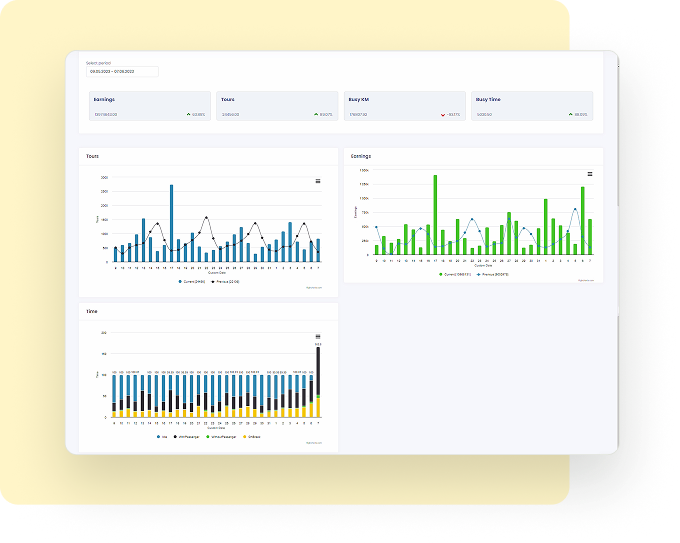Click the tallest green bar in Earnings chart
This screenshot has height=543, width=680.
435,215
